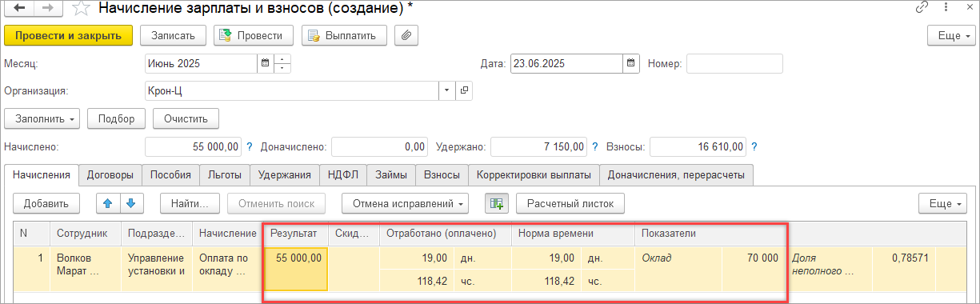Image resolution: width=980 pixels, height=304 pixels.
Task: Click the Провести и закрыть button
Action: point(69,35)
